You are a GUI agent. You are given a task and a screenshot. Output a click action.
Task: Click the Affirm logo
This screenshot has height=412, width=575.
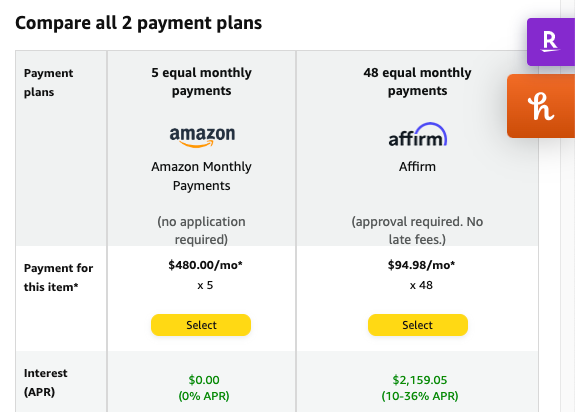coord(418,135)
